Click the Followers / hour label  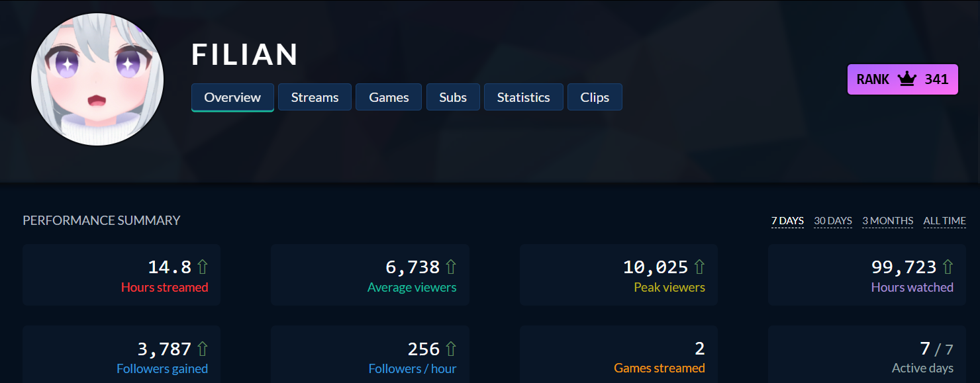point(413,368)
